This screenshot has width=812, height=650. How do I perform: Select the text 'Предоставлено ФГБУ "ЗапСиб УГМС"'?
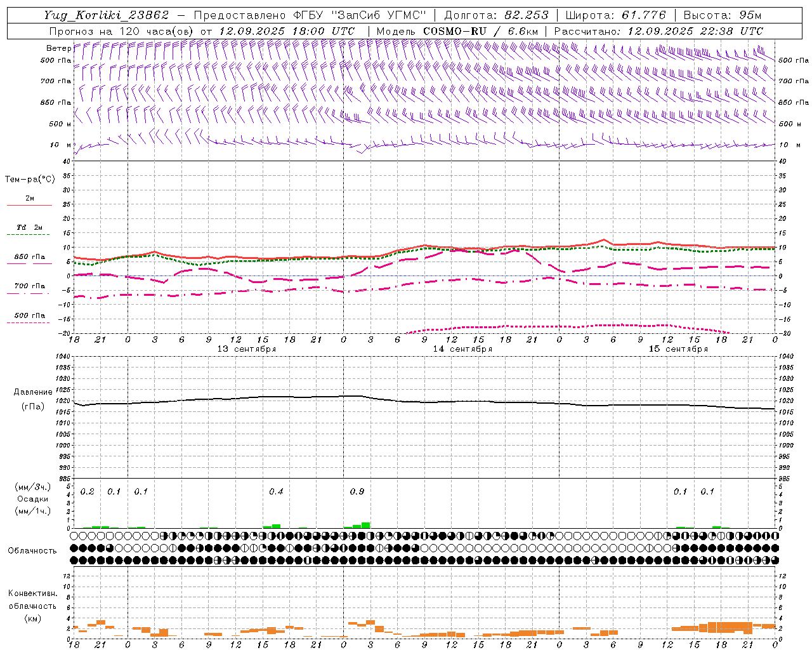point(310,15)
